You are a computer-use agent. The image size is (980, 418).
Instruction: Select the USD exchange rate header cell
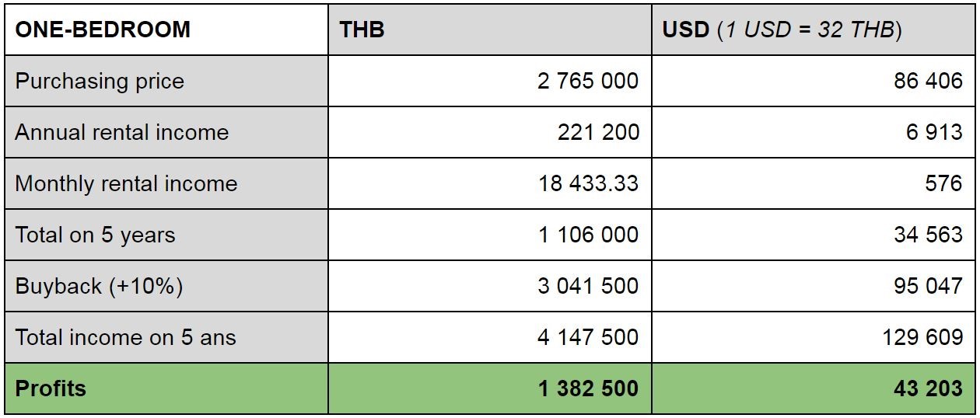tap(814, 30)
